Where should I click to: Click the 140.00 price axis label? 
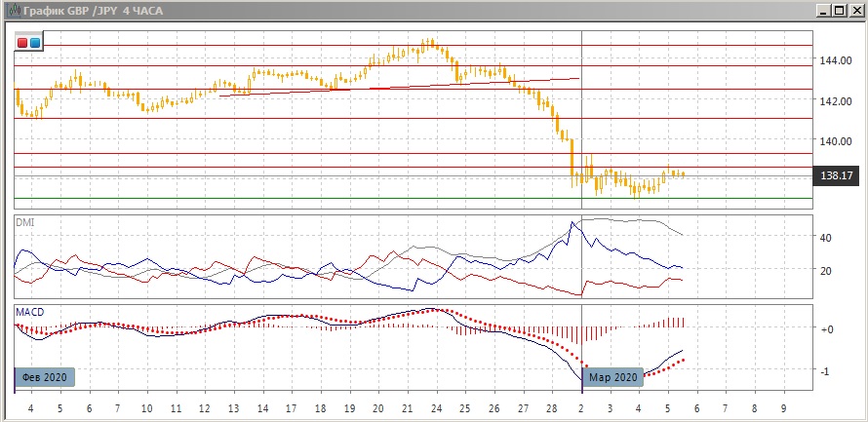point(836,140)
